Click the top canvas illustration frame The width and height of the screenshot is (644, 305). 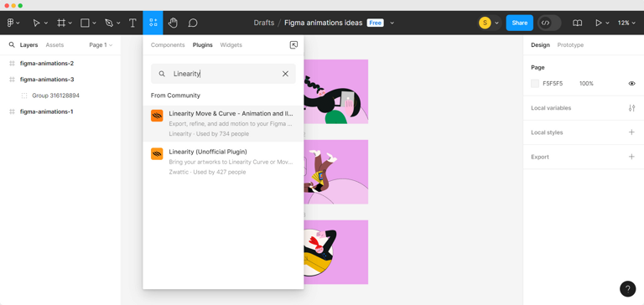[x=336, y=91]
